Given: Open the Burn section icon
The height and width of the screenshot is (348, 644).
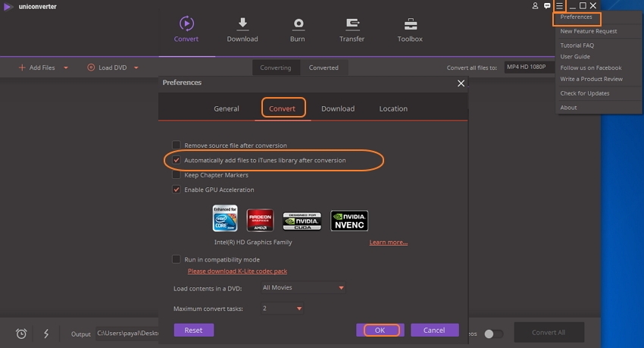Looking at the screenshot, I should [299, 25].
